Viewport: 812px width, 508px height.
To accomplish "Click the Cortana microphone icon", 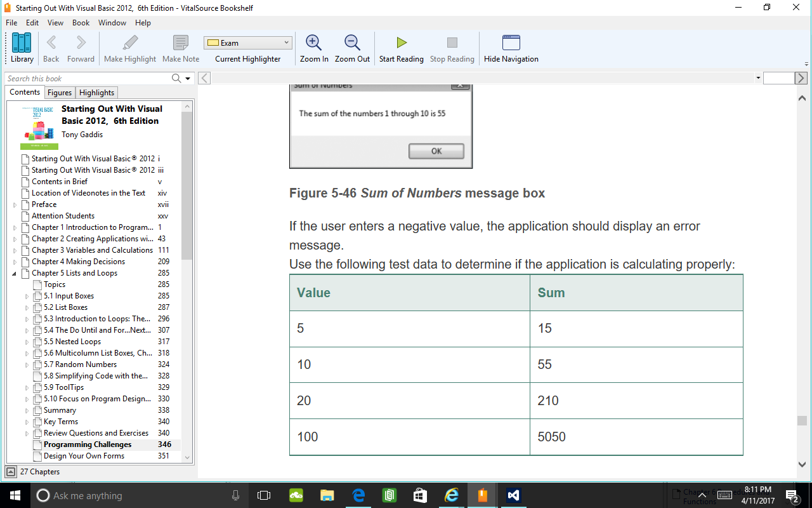I will click(236, 495).
